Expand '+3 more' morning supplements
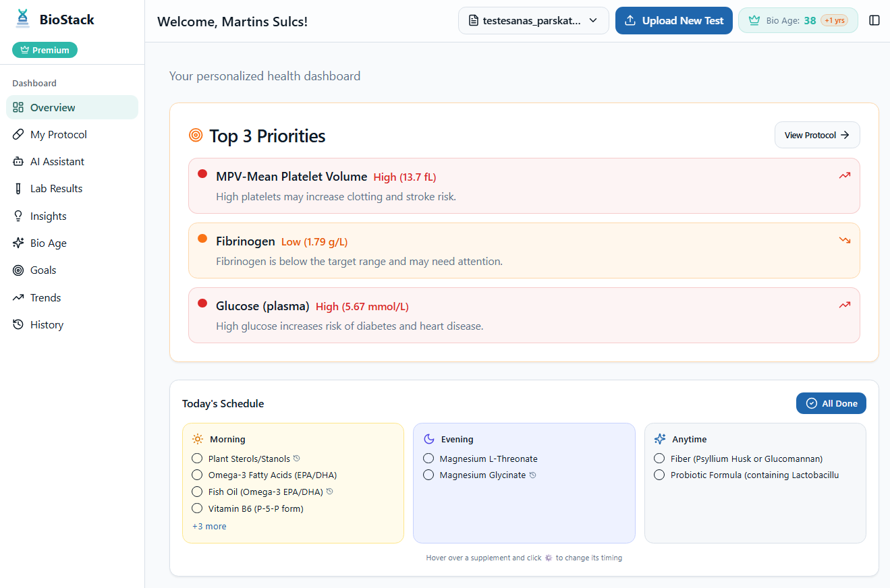890x588 pixels. pyautogui.click(x=209, y=526)
